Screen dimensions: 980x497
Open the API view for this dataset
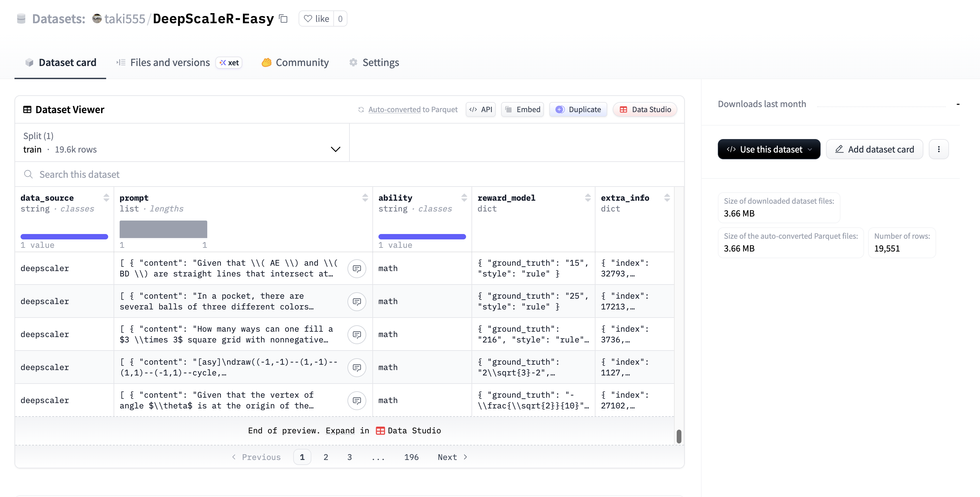tap(481, 109)
